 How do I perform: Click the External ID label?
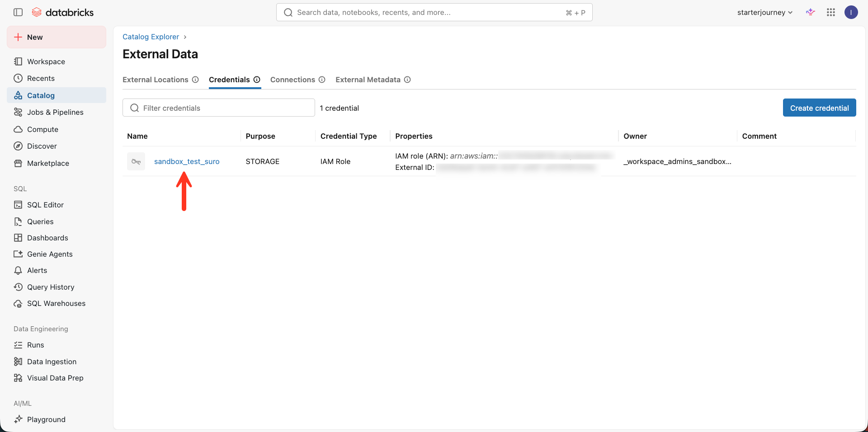(x=415, y=167)
